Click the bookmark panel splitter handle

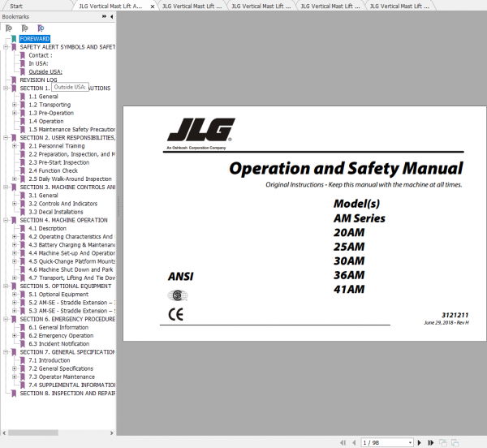[x=119, y=206]
